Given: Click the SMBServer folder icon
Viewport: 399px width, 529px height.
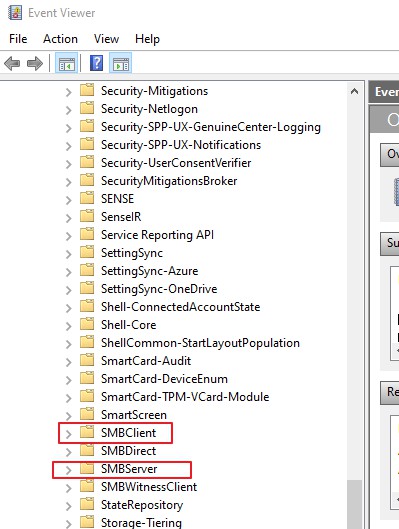Looking at the screenshot, I should 87,468.
